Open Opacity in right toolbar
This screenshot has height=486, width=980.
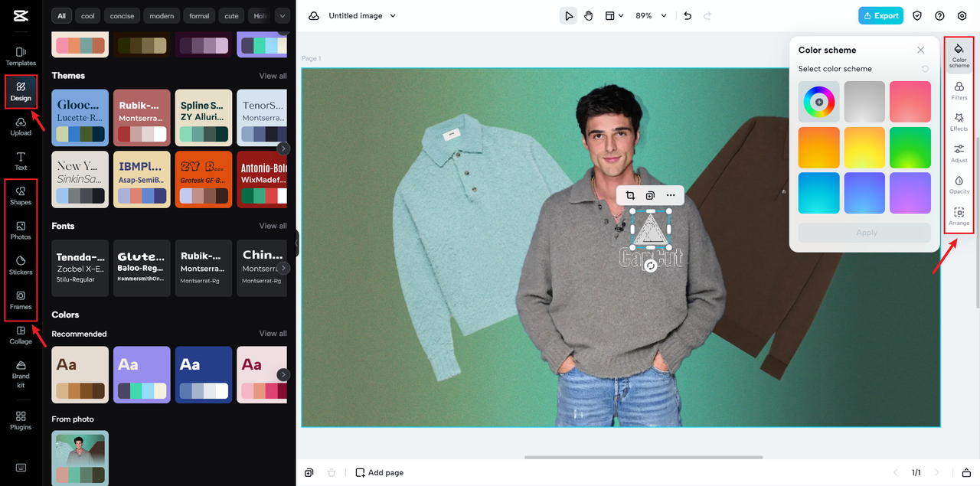click(959, 185)
